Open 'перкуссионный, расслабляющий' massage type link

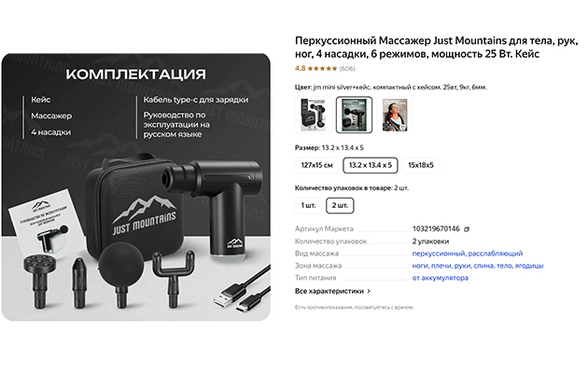pyautogui.click(x=468, y=254)
